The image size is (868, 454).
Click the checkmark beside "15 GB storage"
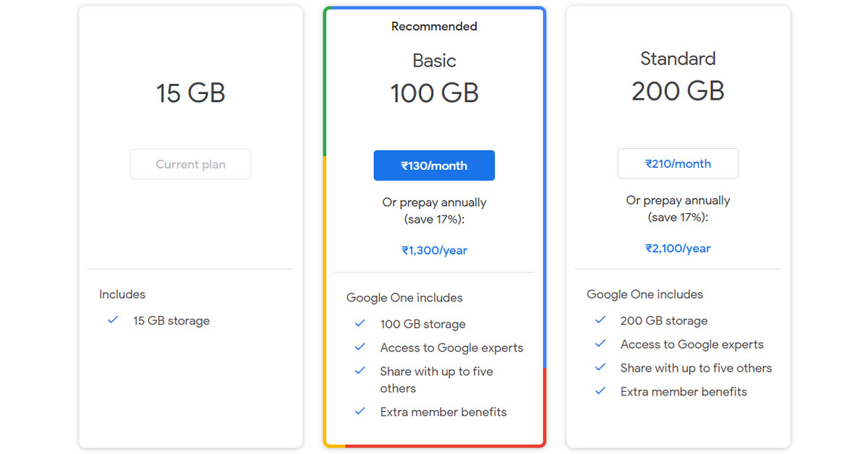[x=113, y=320]
